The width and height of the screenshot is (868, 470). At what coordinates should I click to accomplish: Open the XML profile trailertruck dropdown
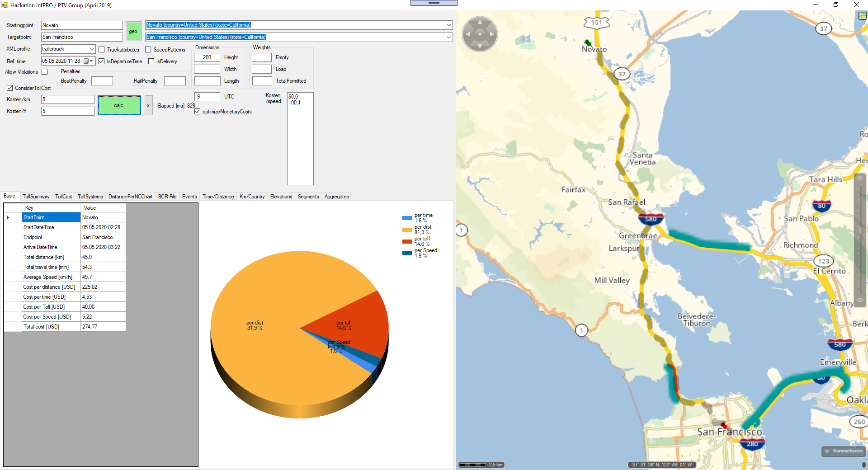click(x=91, y=49)
